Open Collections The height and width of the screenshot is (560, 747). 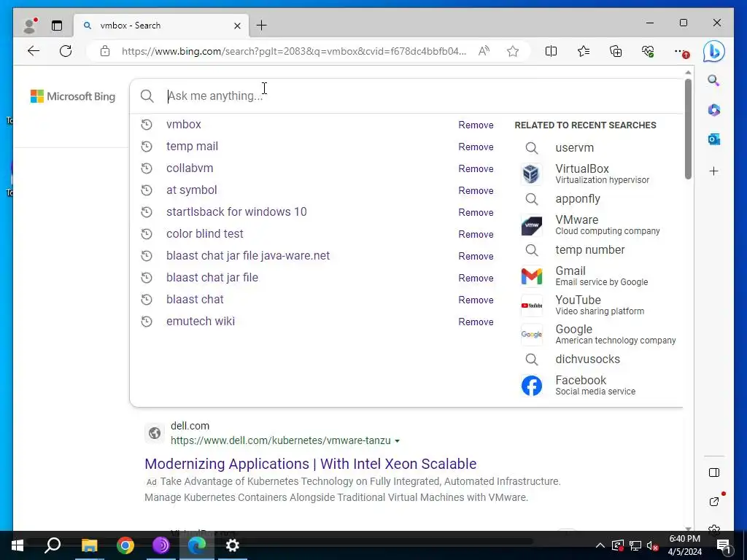tap(616, 51)
